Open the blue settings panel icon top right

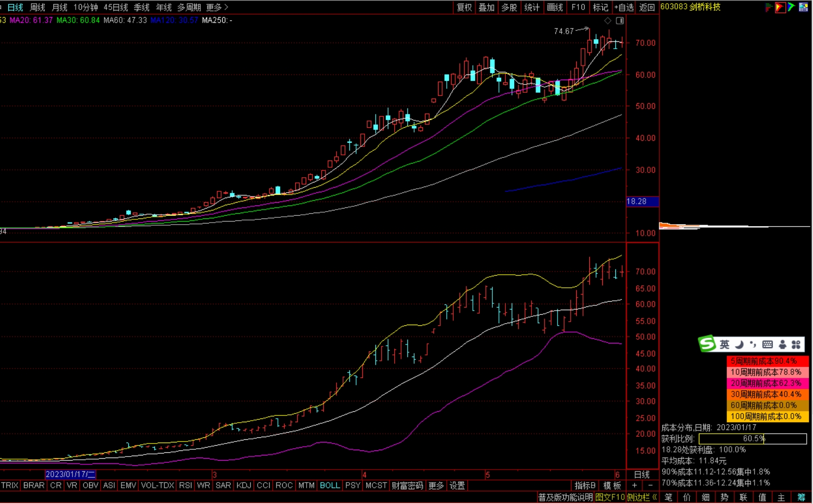click(803, 7)
